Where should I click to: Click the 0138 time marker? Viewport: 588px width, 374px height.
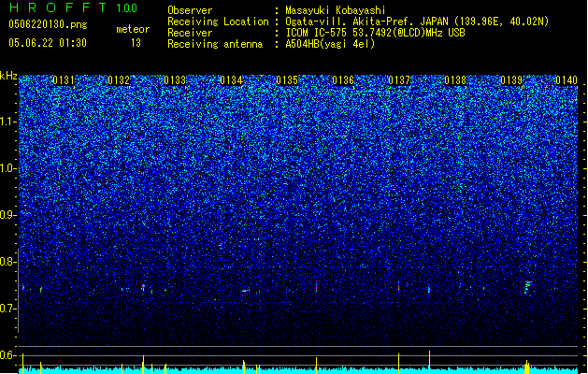(455, 80)
